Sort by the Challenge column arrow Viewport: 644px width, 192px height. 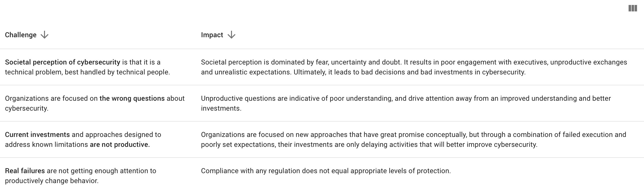45,35
